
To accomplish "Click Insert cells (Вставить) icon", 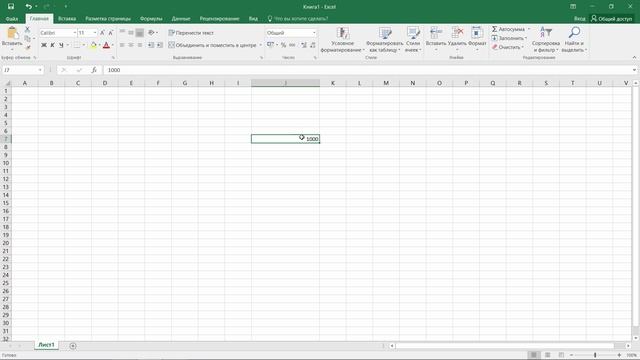I will [436, 33].
